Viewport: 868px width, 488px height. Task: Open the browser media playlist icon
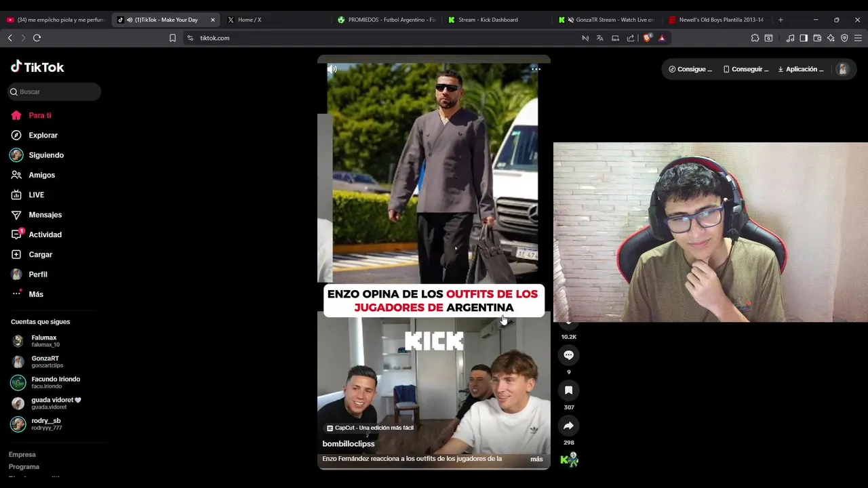coord(790,38)
